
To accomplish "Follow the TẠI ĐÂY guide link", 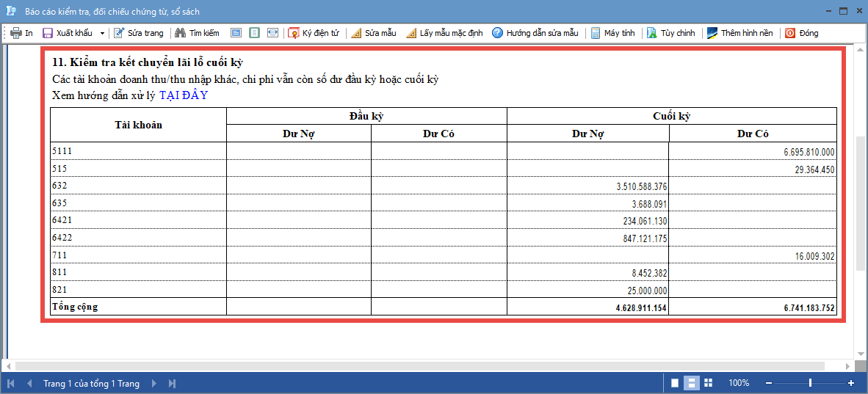I will click(x=184, y=95).
